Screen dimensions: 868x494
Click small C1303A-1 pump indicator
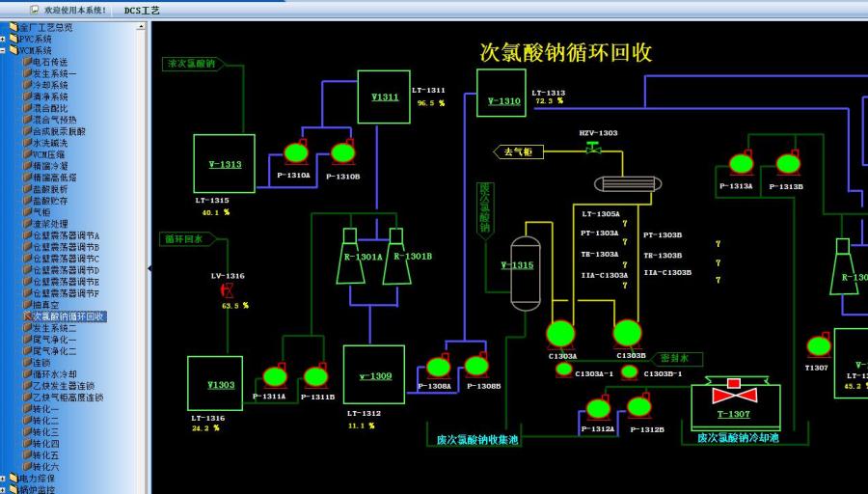(564, 369)
